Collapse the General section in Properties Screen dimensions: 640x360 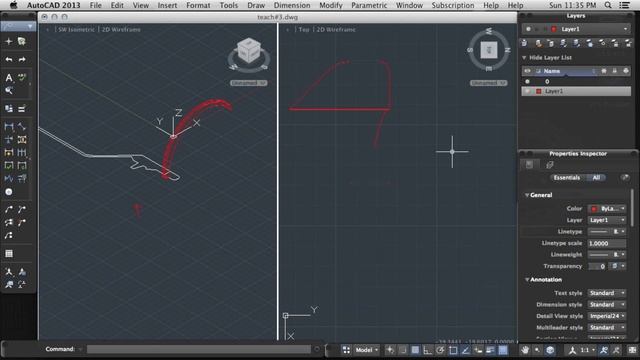click(527, 195)
